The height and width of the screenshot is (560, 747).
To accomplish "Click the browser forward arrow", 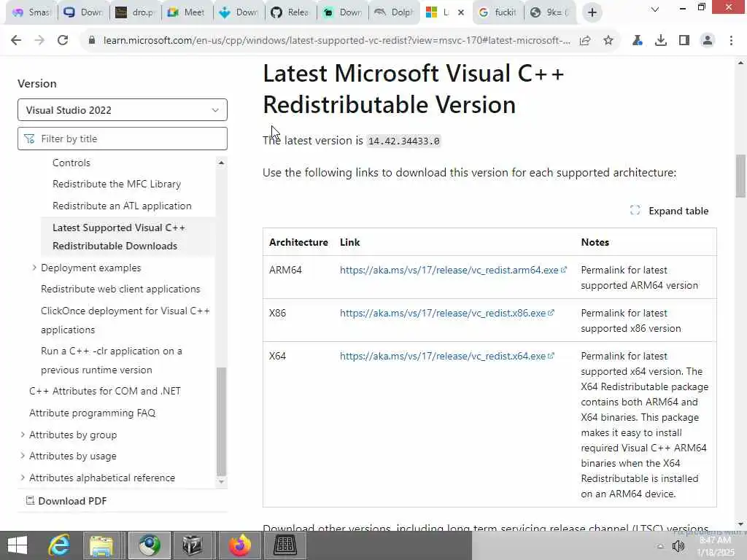I will pos(39,41).
